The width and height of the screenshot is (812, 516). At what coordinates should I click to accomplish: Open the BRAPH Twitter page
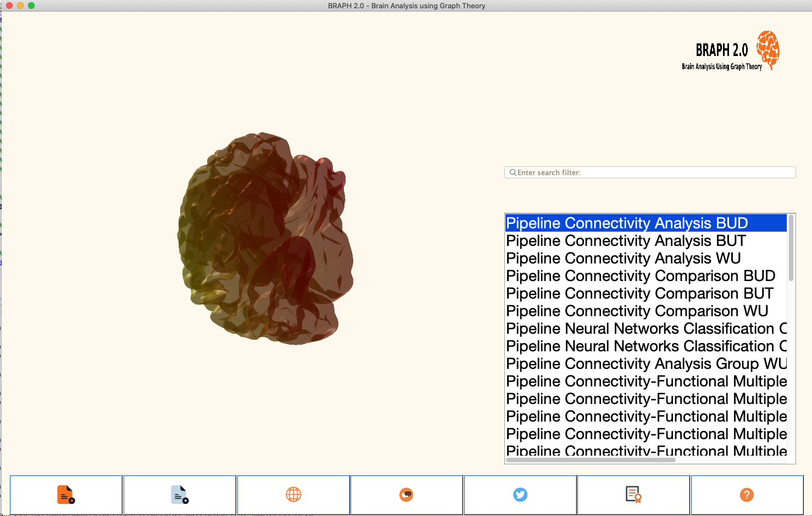click(520, 494)
